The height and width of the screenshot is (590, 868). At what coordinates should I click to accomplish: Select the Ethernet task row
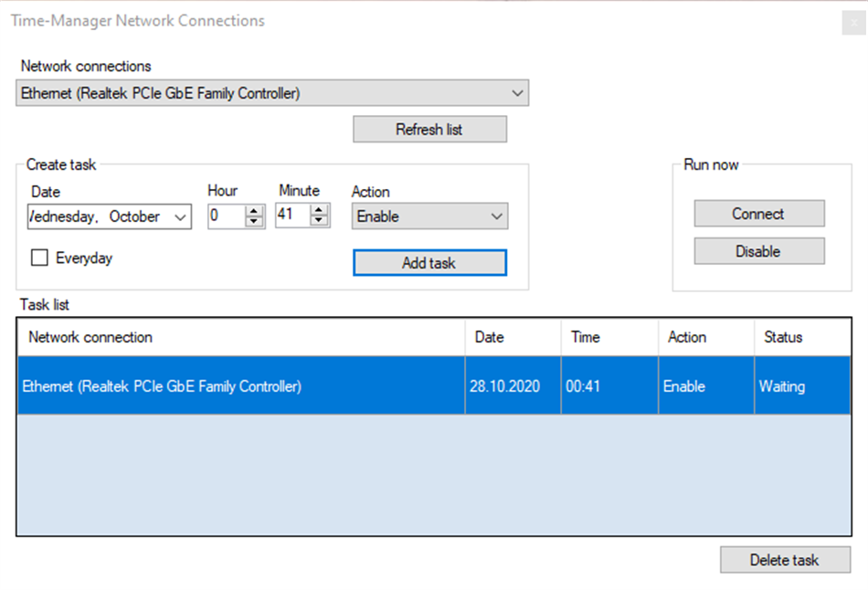coord(240,386)
